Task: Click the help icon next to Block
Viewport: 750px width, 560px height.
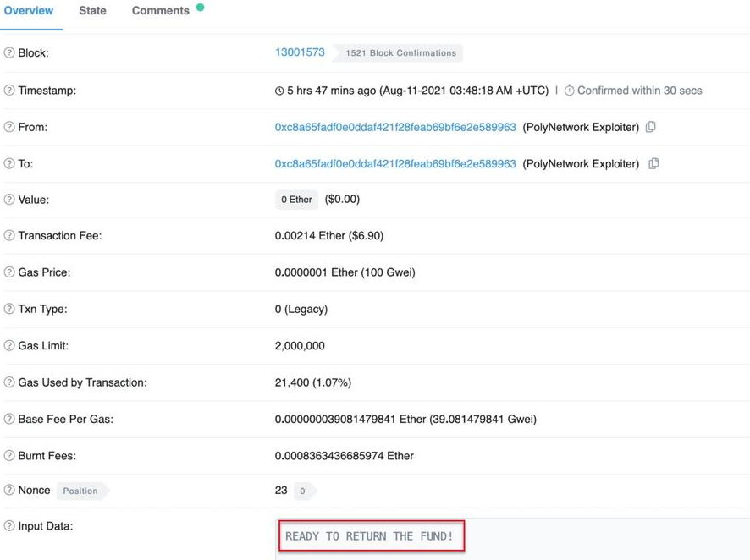Action: [x=9, y=52]
